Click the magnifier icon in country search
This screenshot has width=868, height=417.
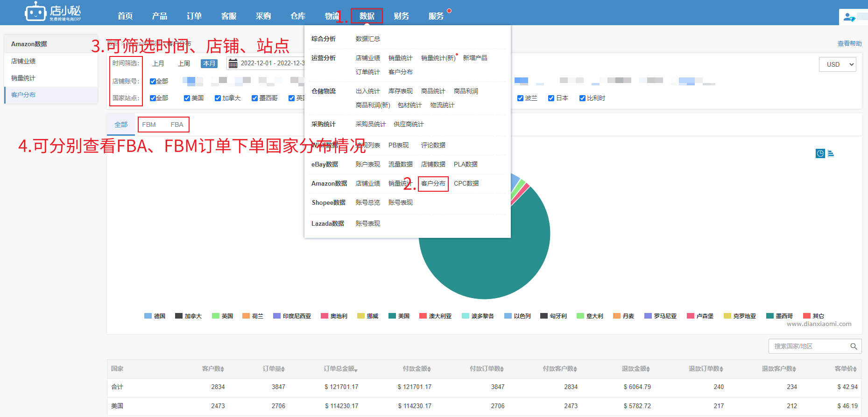click(x=854, y=346)
